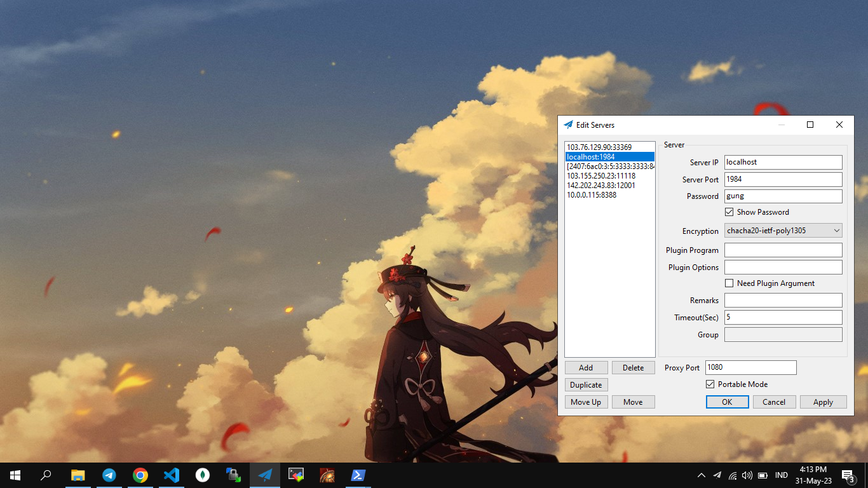Launch Visual Studio Code from taskbar
The height and width of the screenshot is (488, 868).
pos(172,475)
